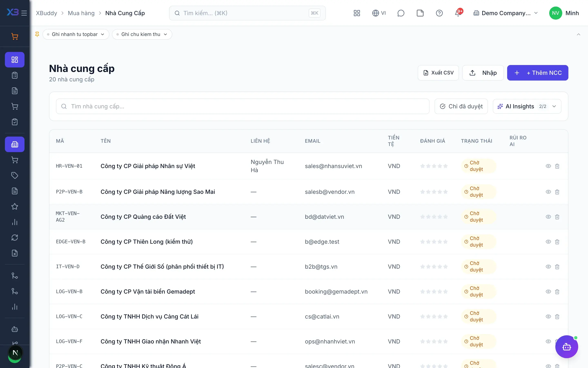Viewport: 588px width, 368px height.
Task: Open the orange shopping cart sidebar icon
Action: tap(14, 37)
